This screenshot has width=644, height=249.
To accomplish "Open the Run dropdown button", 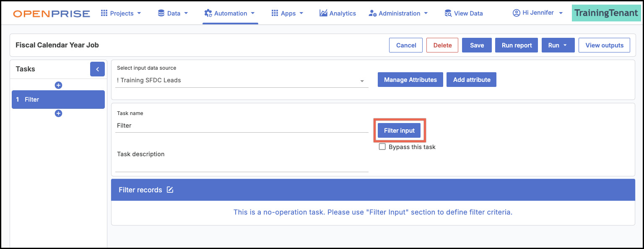I will point(558,45).
